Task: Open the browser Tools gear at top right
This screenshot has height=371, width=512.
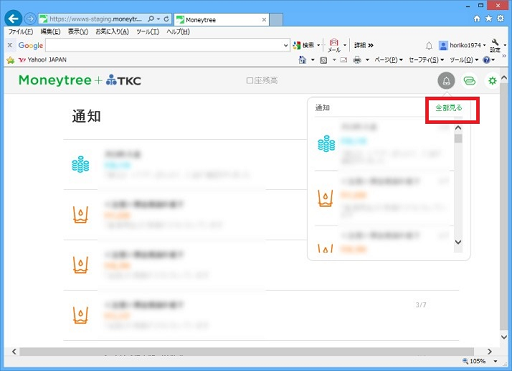Action: [501, 19]
